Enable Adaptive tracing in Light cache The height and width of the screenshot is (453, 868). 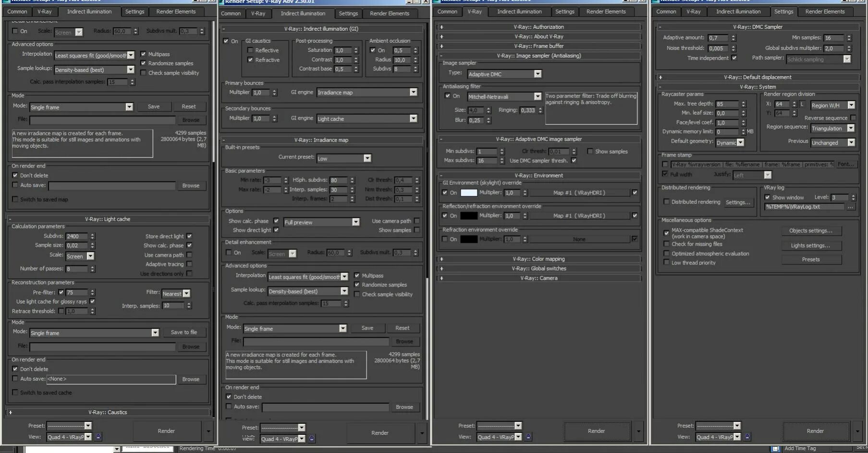pyautogui.click(x=189, y=264)
